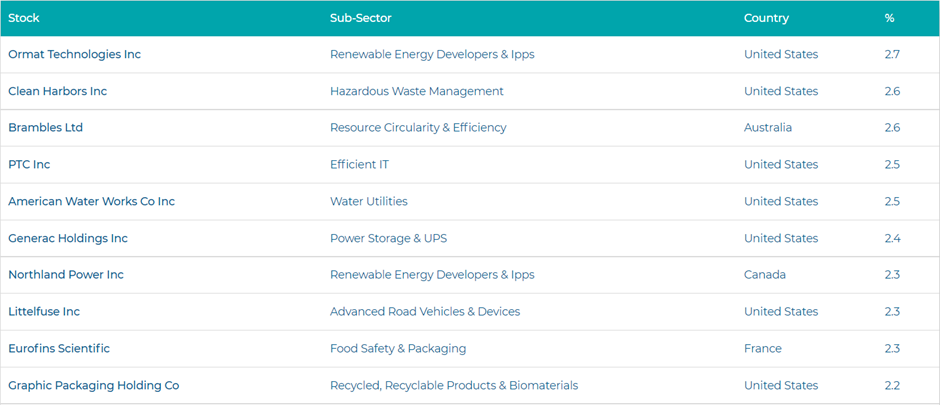Select Northland Power Inc stock name
The height and width of the screenshot is (405, 940).
tap(66, 275)
